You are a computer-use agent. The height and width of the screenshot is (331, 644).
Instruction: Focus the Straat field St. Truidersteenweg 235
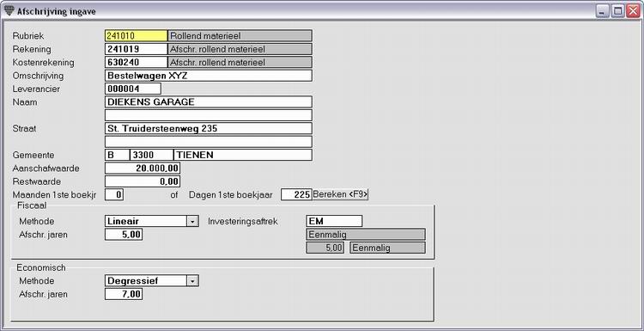pyautogui.click(x=209, y=128)
